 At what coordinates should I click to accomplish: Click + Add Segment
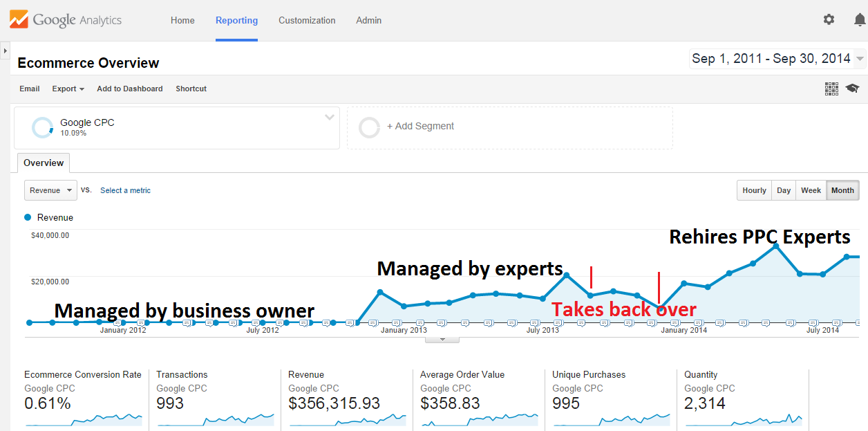(x=420, y=126)
